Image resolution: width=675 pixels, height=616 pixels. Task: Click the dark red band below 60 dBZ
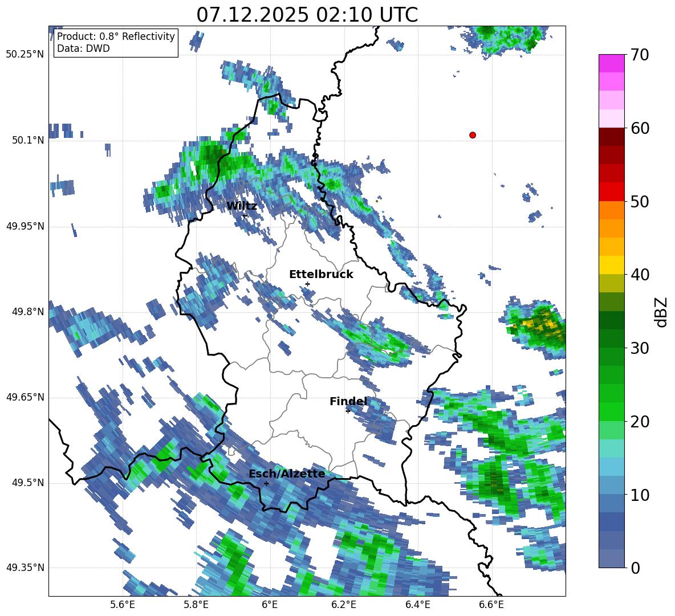611,137
